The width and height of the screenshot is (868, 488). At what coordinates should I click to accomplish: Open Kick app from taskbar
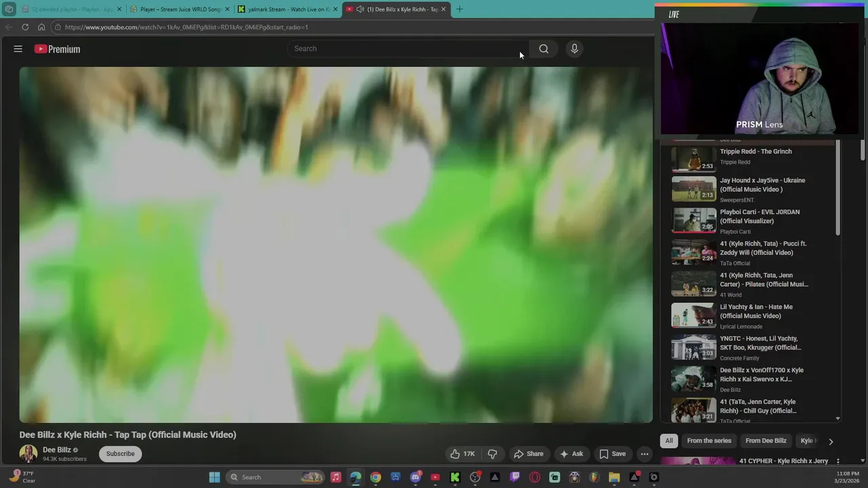(x=455, y=477)
